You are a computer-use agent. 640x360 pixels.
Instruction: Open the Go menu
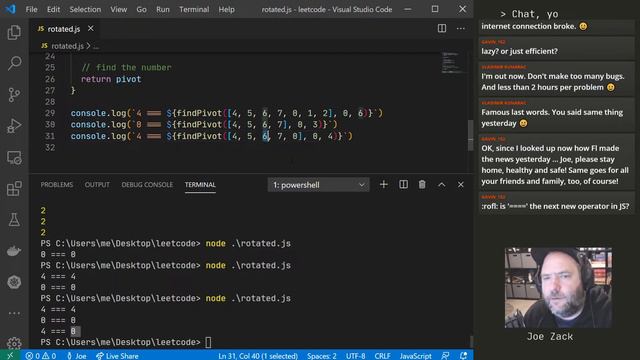[141, 9]
